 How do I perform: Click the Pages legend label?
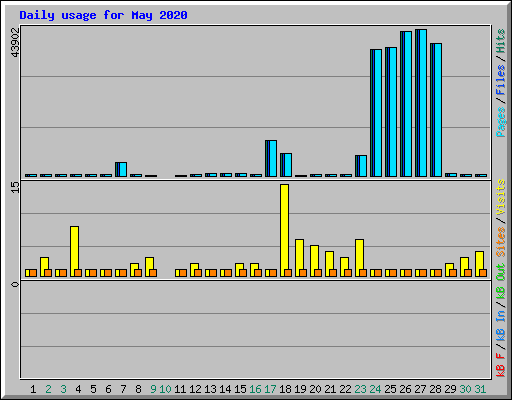501,122
